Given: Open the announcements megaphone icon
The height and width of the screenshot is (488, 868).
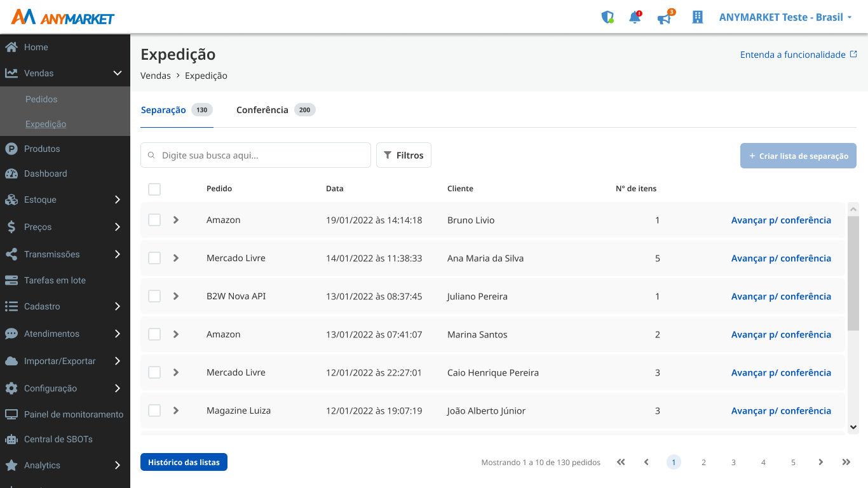Looking at the screenshot, I should (665, 17).
